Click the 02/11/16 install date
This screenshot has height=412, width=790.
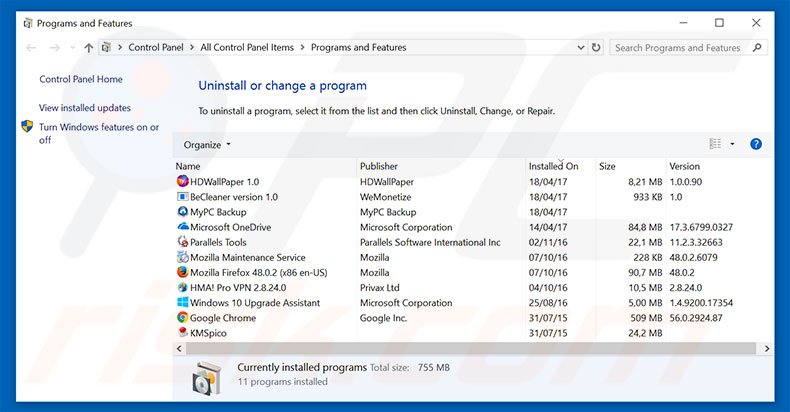[548, 242]
